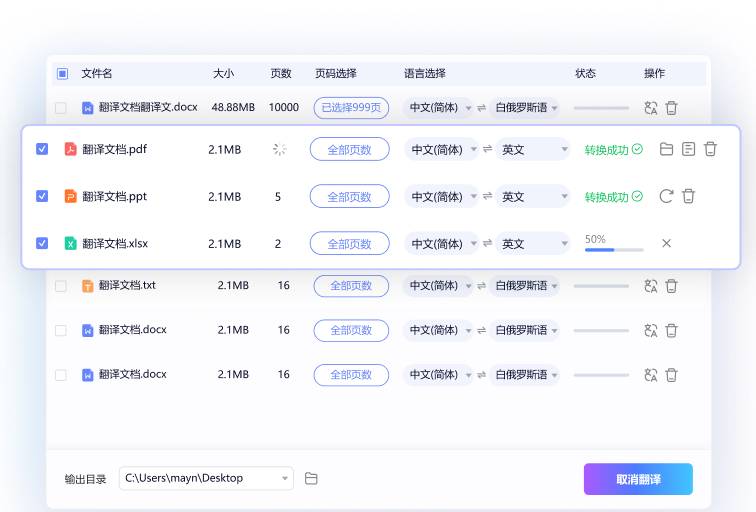756x512 pixels.
Task: View translated document for 翻译文档.pdf
Action: (688, 149)
